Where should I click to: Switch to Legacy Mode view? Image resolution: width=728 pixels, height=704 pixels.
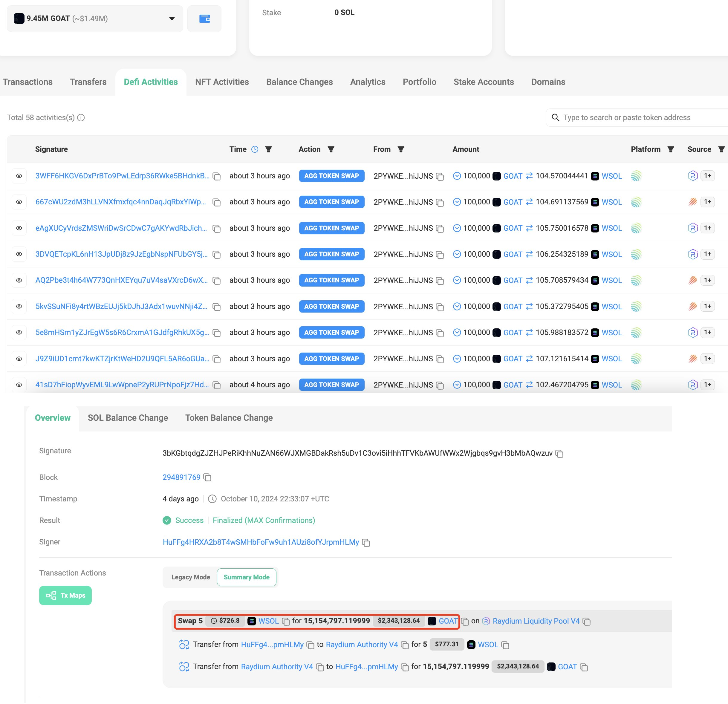(x=191, y=577)
